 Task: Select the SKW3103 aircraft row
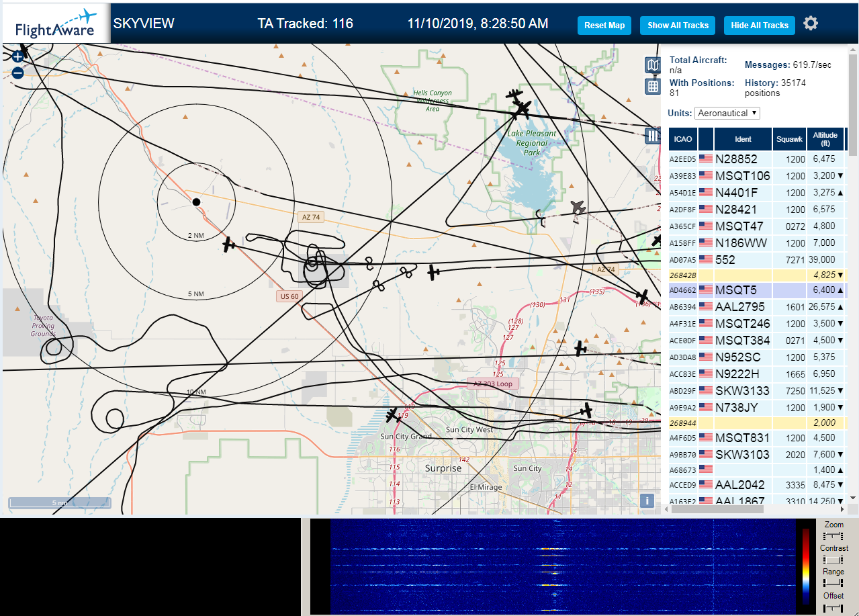pyautogui.click(x=758, y=455)
